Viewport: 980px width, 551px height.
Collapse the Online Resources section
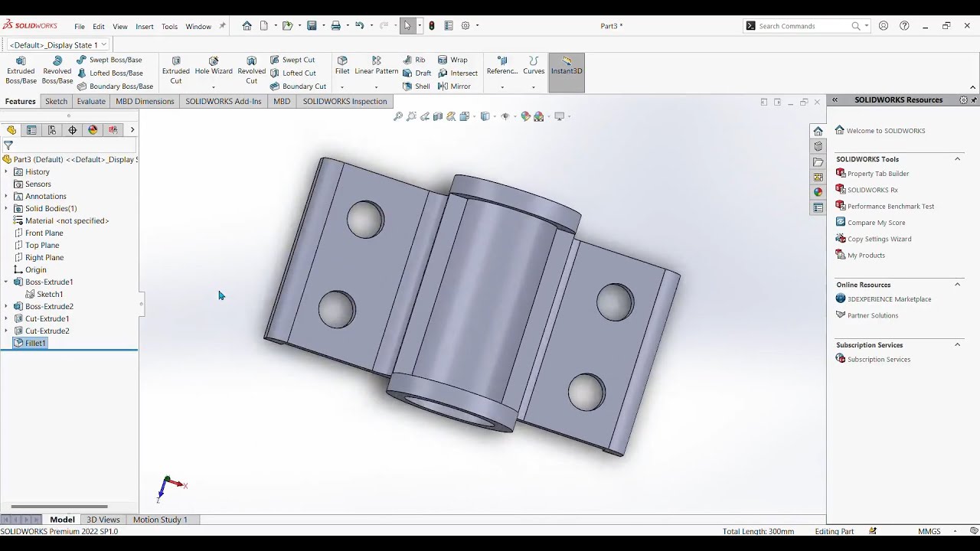click(x=957, y=285)
